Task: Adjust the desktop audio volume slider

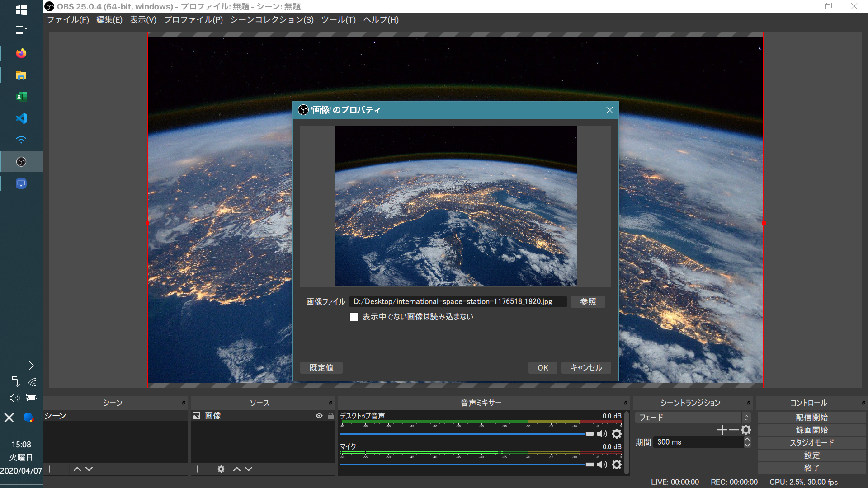Action: coord(590,434)
